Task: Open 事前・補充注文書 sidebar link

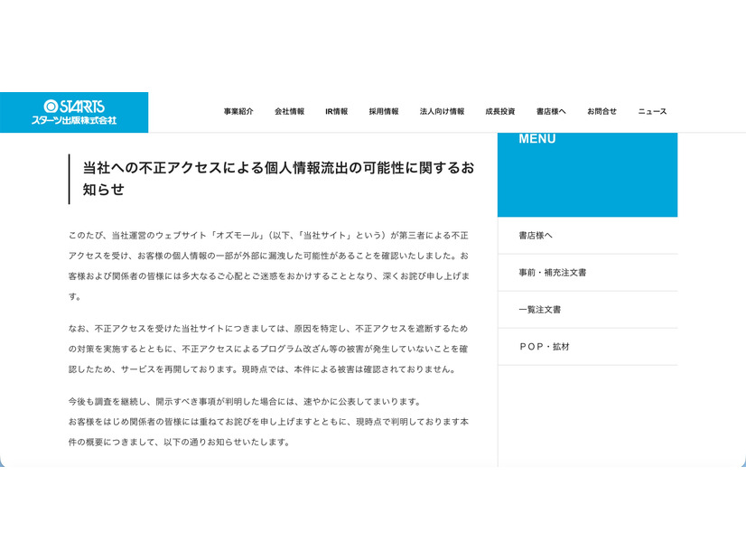Action: (588, 273)
